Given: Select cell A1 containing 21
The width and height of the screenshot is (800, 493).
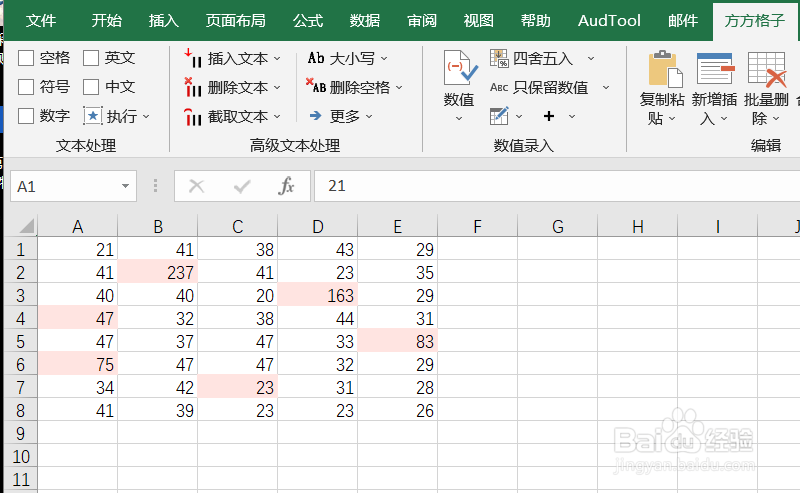Looking at the screenshot, I should point(78,249).
